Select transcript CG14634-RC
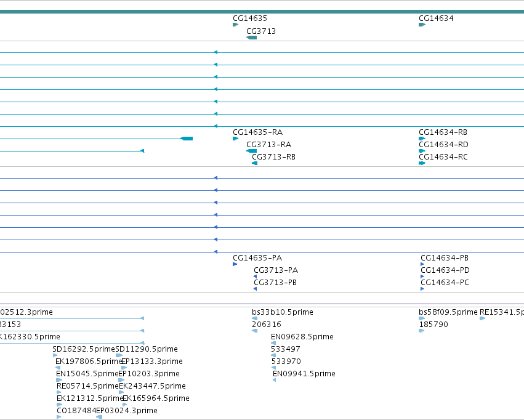The height and width of the screenshot is (420, 524). pos(443,157)
